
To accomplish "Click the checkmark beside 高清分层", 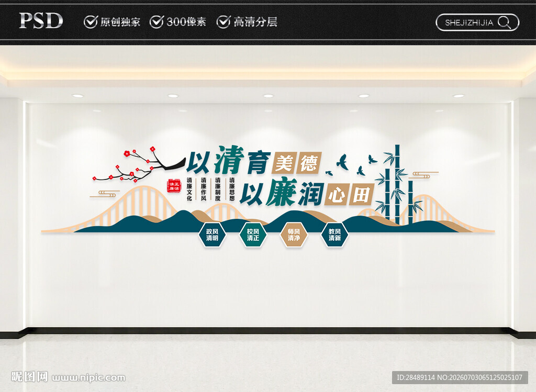I will [x=223, y=22].
